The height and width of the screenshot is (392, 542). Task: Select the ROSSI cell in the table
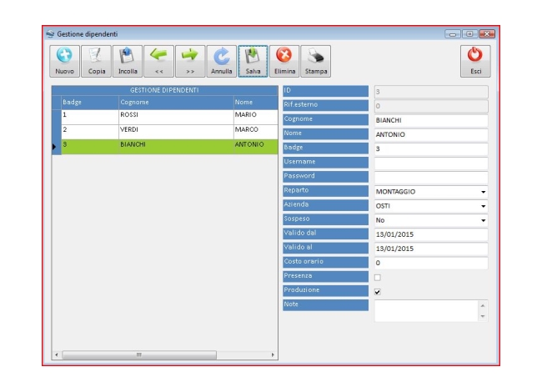176,118
